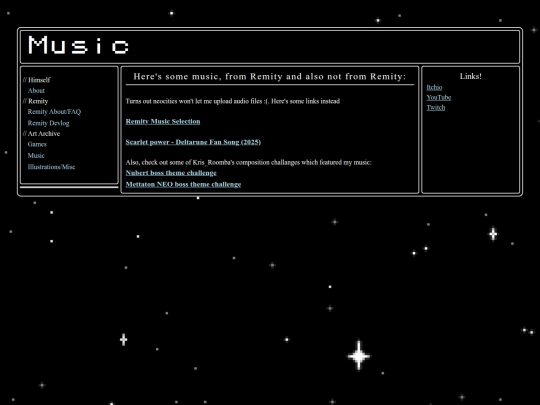Open Scarlet power Deltarune Fan Song link
This screenshot has height=405, width=540.
(193, 142)
